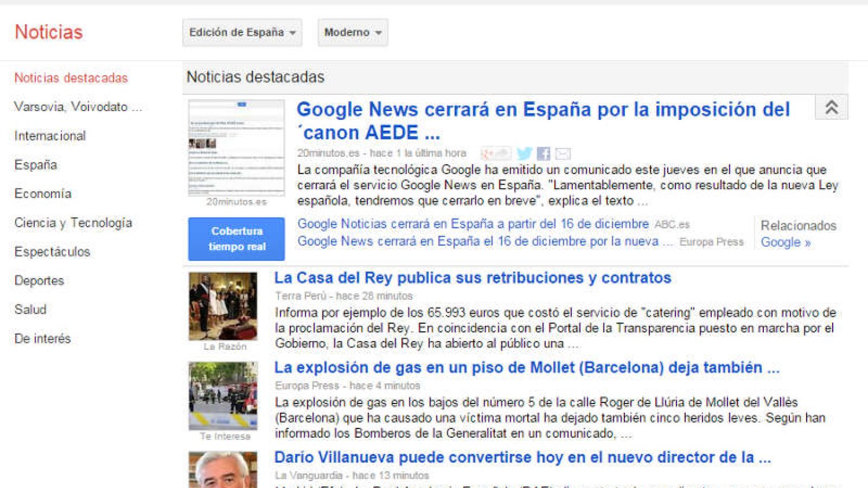Viewport: 868px width, 488px height.
Task: Tweet the Google News article via Twitter icon
Action: click(524, 153)
